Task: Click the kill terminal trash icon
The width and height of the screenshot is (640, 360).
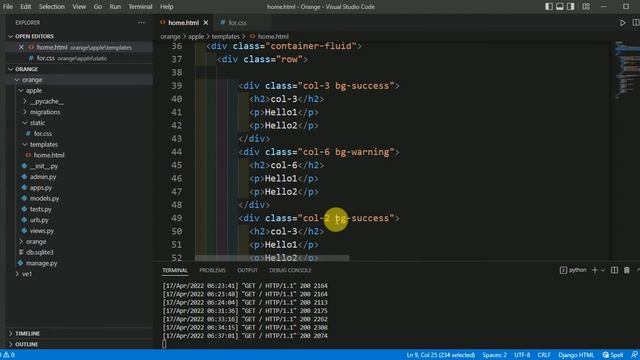Action: click(627, 270)
